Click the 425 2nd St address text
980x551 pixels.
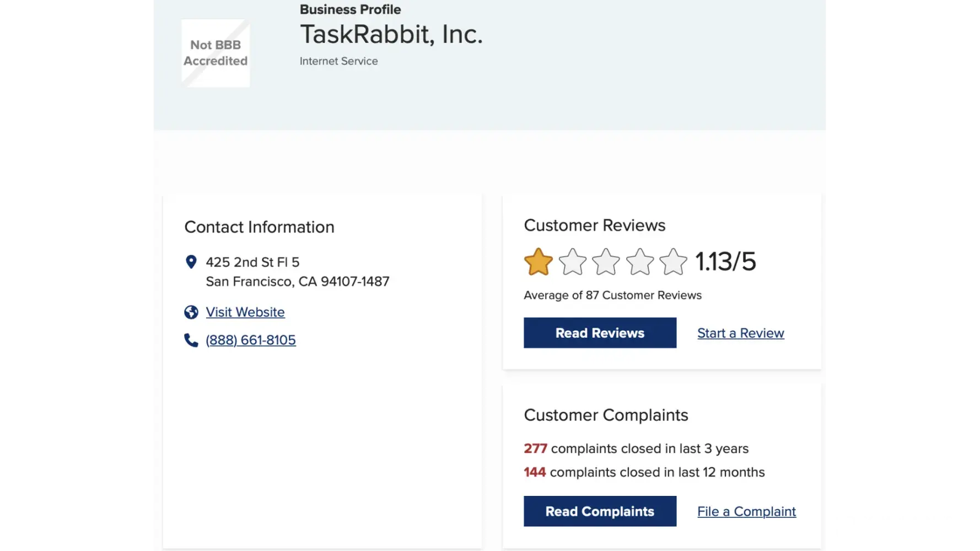pos(252,262)
